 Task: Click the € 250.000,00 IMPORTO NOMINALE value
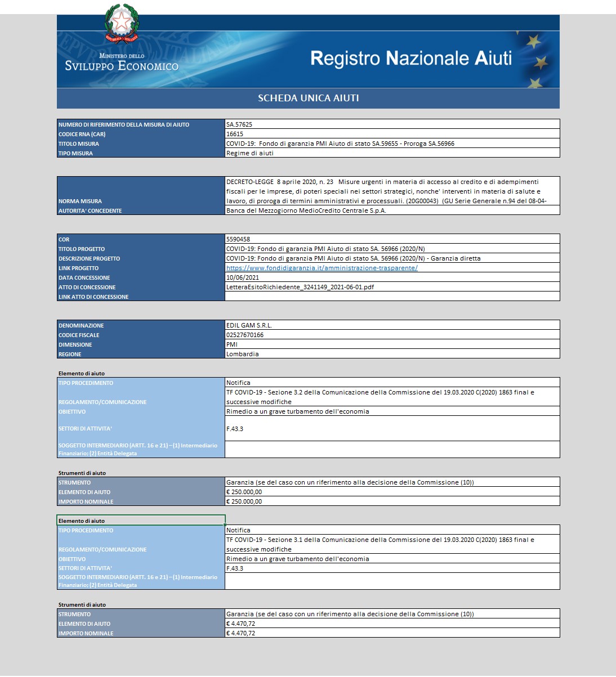(x=392, y=501)
